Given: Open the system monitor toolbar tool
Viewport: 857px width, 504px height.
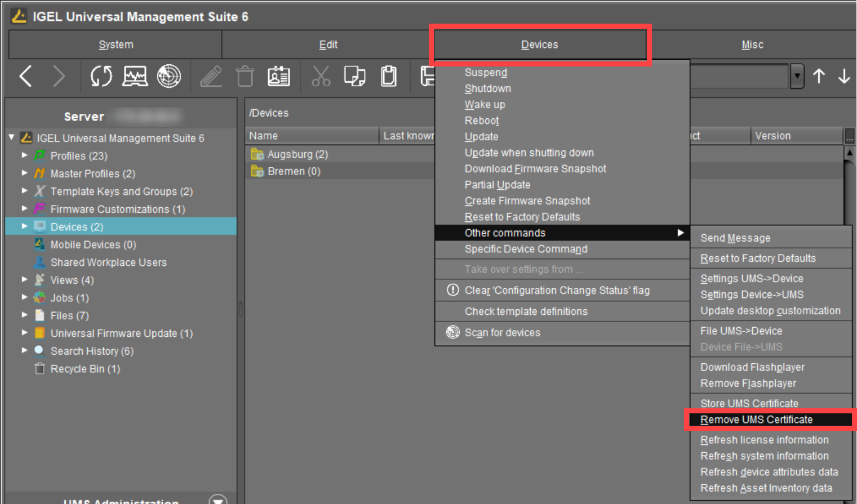Looking at the screenshot, I should [135, 76].
